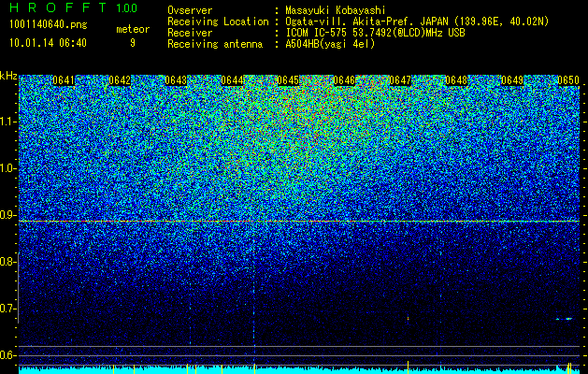Click observer name Masayuki Kobayashi
The width and height of the screenshot is (588, 374).
(336, 10)
